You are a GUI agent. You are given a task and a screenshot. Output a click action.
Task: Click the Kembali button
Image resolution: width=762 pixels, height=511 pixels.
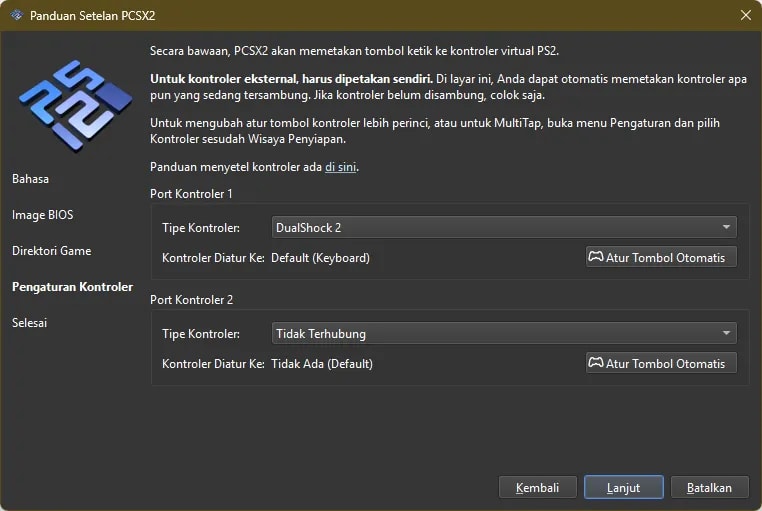click(x=537, y=487)
